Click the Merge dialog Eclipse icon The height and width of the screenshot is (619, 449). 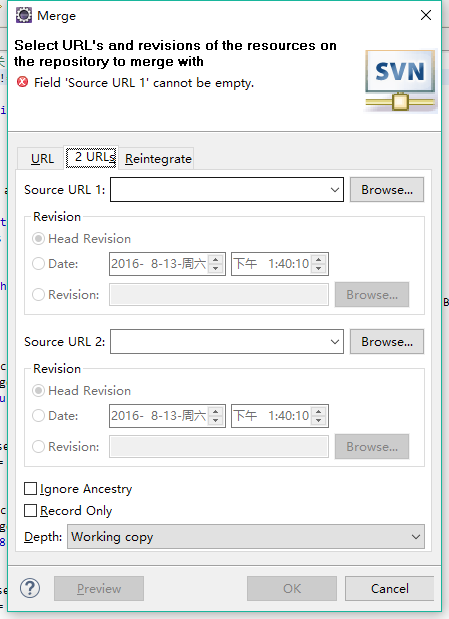tap(23, 15)
